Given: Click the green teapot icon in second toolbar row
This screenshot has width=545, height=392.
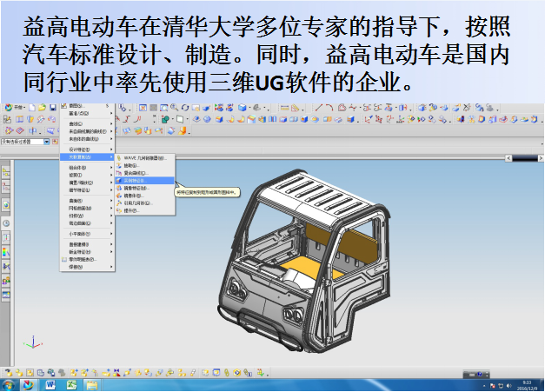Looking at the screenshot, I should pyautogui.click(x=165, y=120).
